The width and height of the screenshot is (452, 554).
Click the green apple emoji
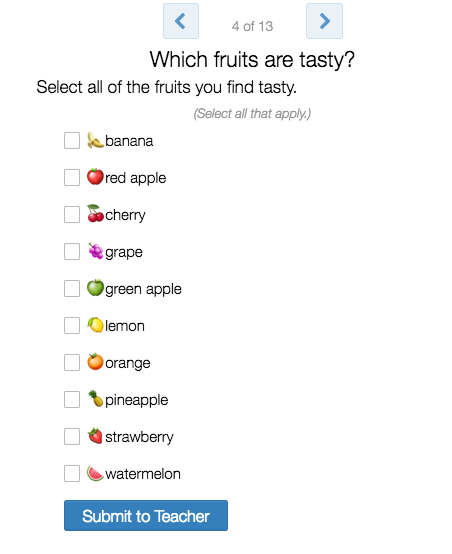(x=95, y=288)
